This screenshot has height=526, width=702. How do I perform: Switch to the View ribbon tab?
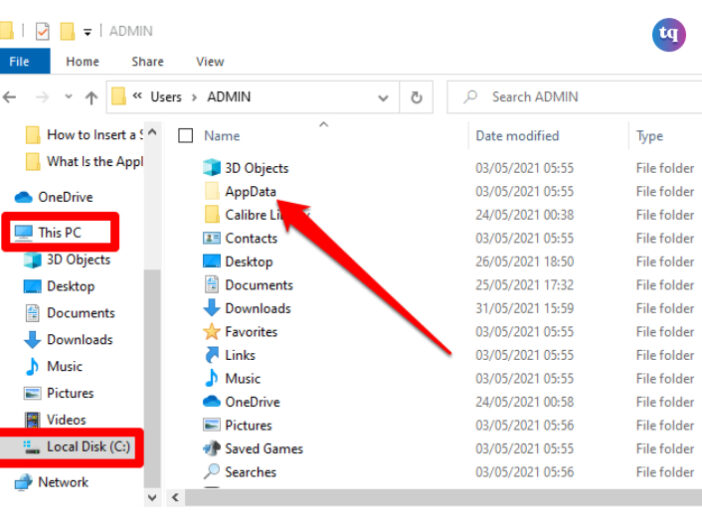click(210, 61)
